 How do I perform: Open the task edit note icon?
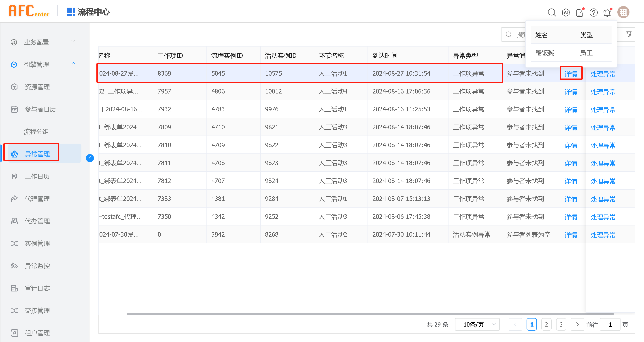[x=580, y=13]
